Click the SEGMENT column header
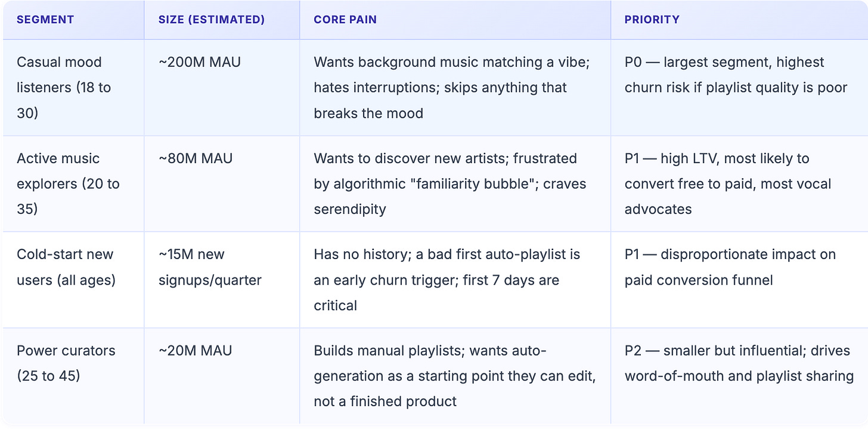This screenshot has width=868, height=430. tap(73, 20)
